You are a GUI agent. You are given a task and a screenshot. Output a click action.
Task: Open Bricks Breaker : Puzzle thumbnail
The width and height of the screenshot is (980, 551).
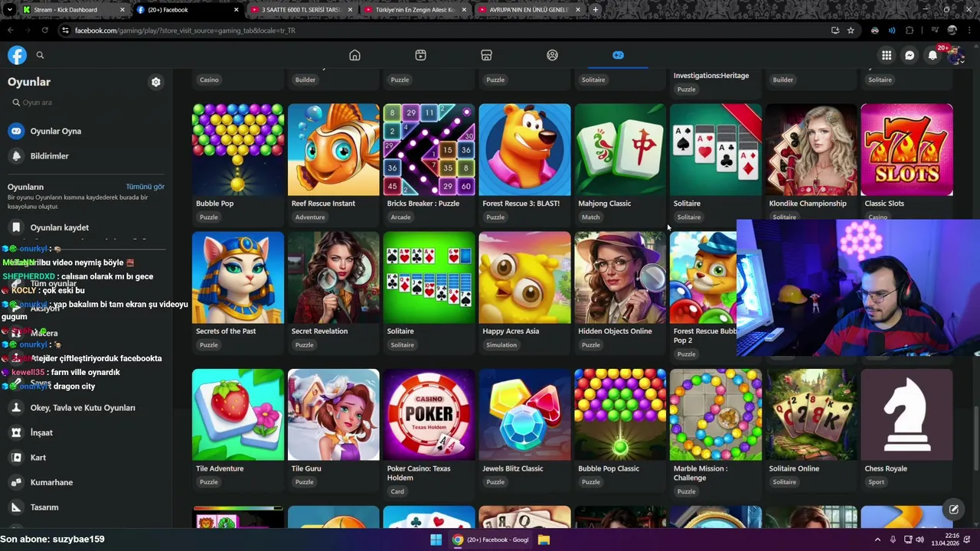coord(429,150)
